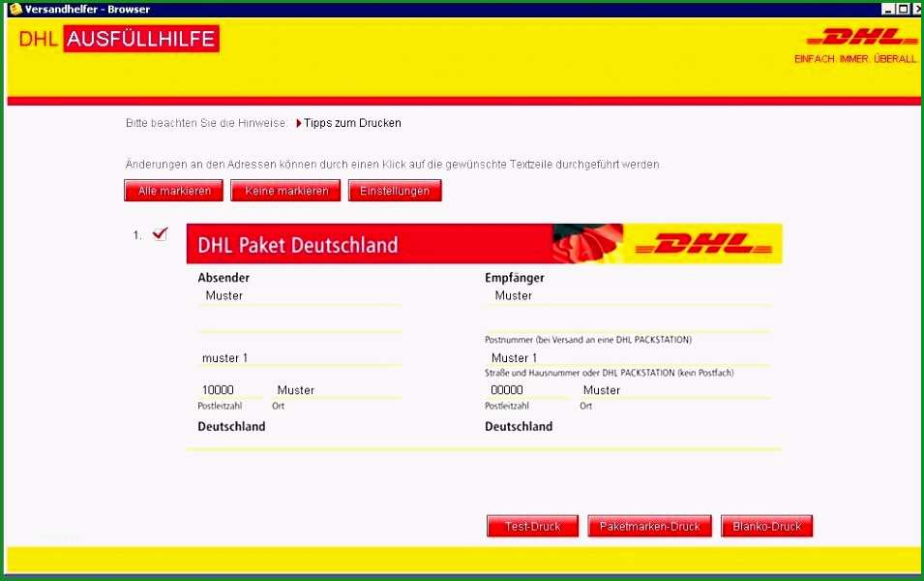924x581 pixels.
Task: Edit the Empfänger Ort field
Action: click(x=675, y=390)
